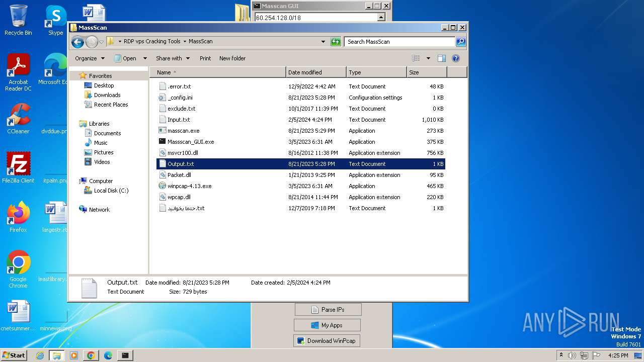Viewport: 644px width, 362px height.
Task: Click New folder in toolbar
Action: tap(232, 58)
